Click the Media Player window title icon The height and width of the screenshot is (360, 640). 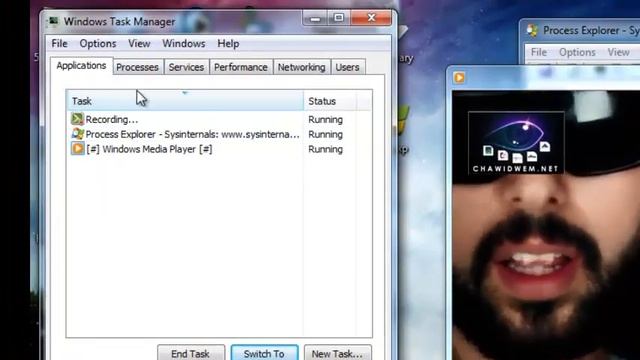click(459, 78)
